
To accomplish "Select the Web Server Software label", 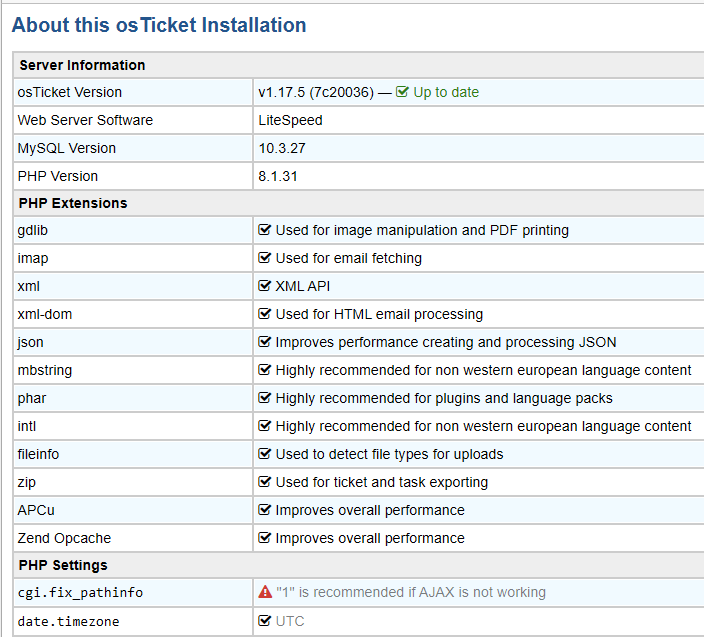I will (x=85, y=120).
